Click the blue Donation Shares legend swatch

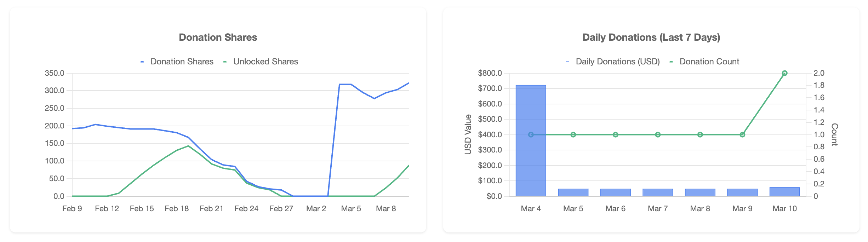[x=142, y=62]
